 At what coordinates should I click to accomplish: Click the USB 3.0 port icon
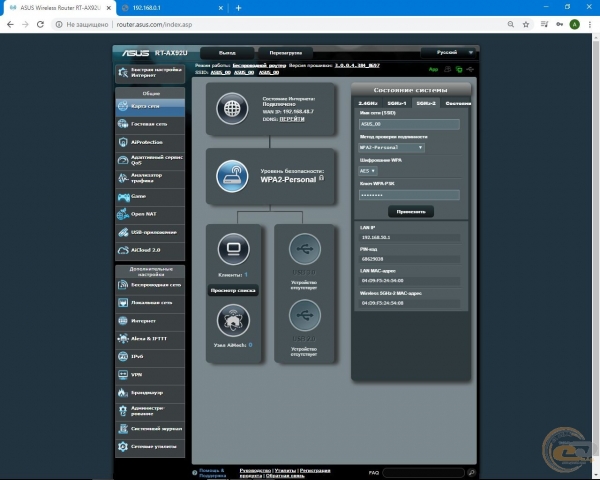pos(305,249)
